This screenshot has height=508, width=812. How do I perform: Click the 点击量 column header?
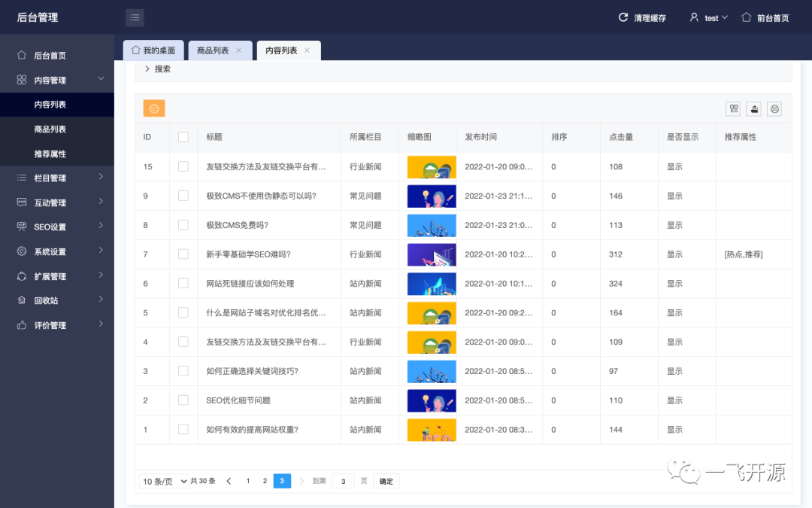621,138
